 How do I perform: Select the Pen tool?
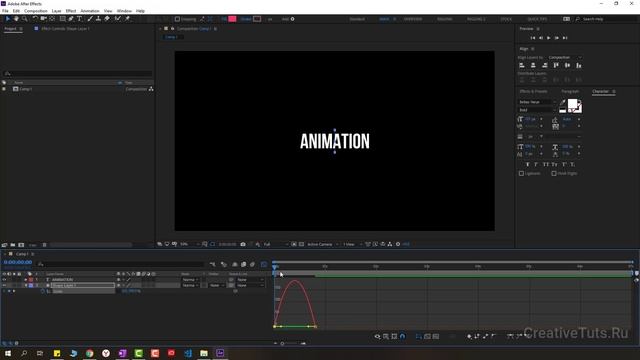click(71, 19)
